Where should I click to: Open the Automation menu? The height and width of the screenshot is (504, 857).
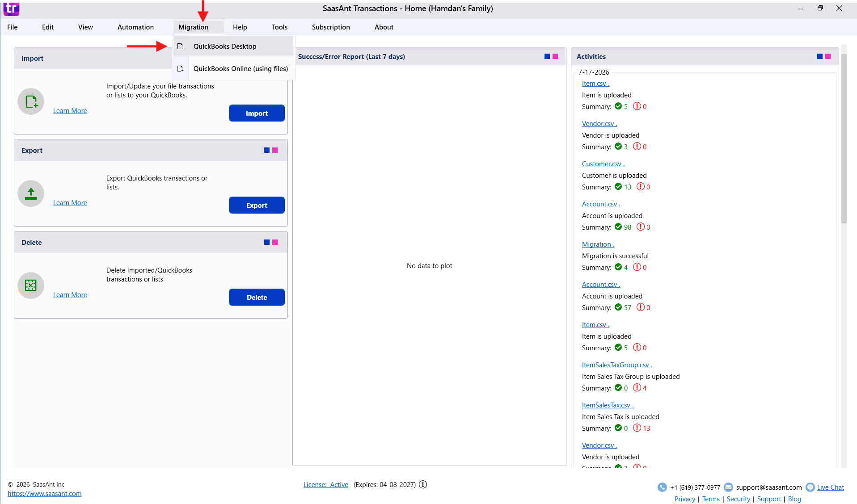135,27
